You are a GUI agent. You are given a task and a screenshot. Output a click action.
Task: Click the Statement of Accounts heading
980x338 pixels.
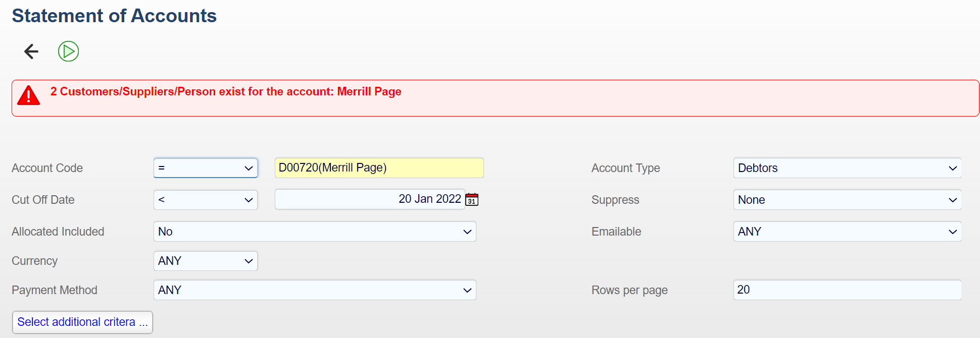(x=114, y=16)
